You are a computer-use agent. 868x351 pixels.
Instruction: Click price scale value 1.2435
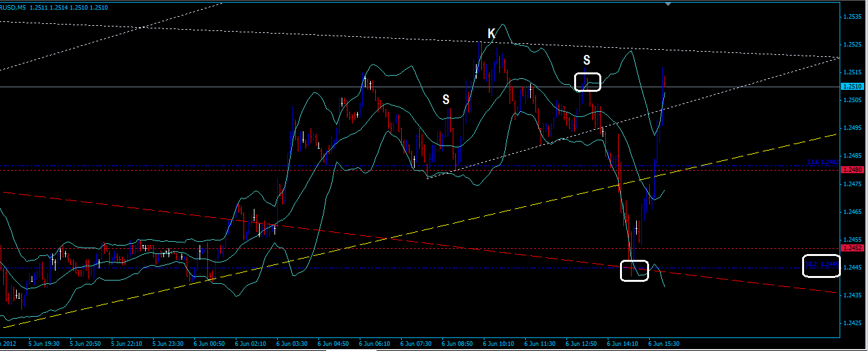pos(852,295)
